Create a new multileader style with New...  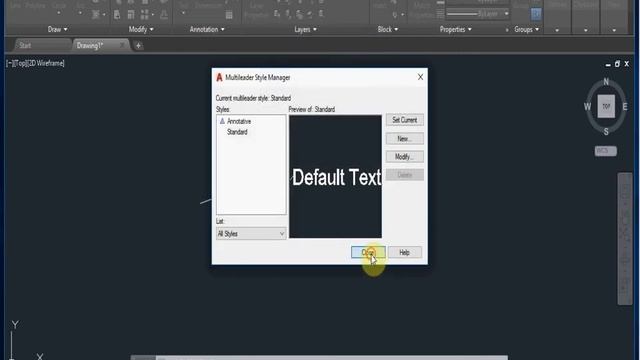click(404, 139)
